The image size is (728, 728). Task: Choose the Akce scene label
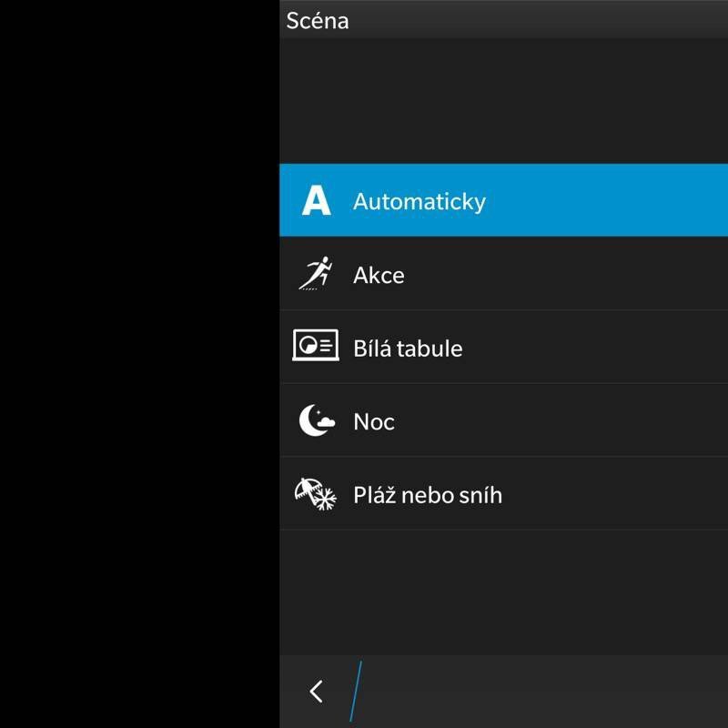pyautogui.click(x=379, y=275)
